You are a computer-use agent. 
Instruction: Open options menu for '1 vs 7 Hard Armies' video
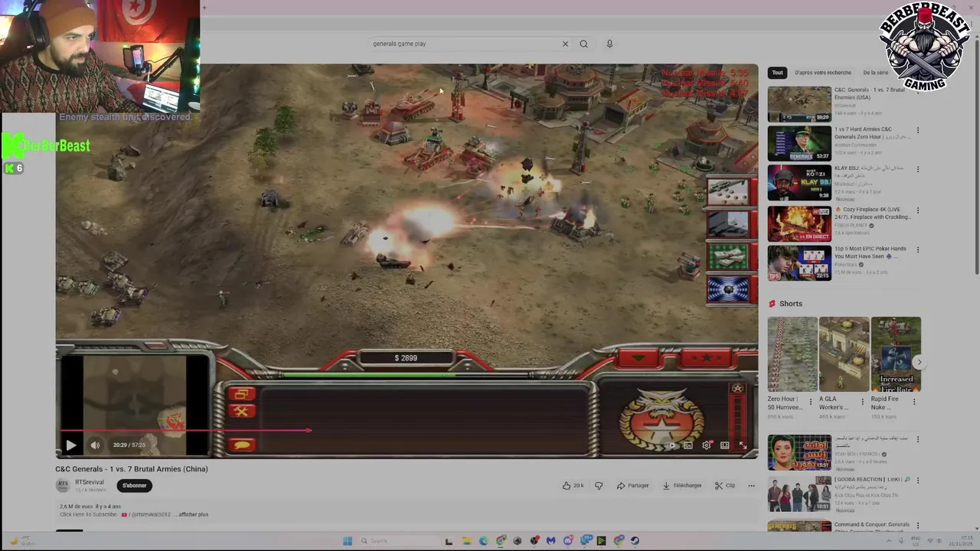tap(917, 130)
